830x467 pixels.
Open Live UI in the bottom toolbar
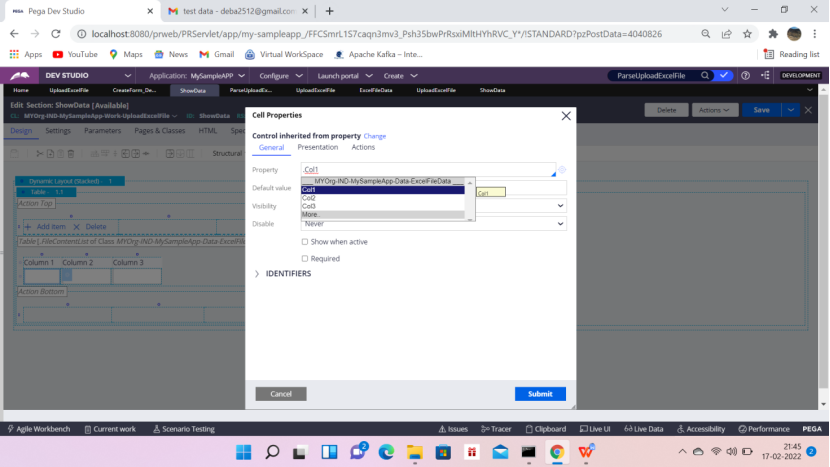click(x=595, y=429)
